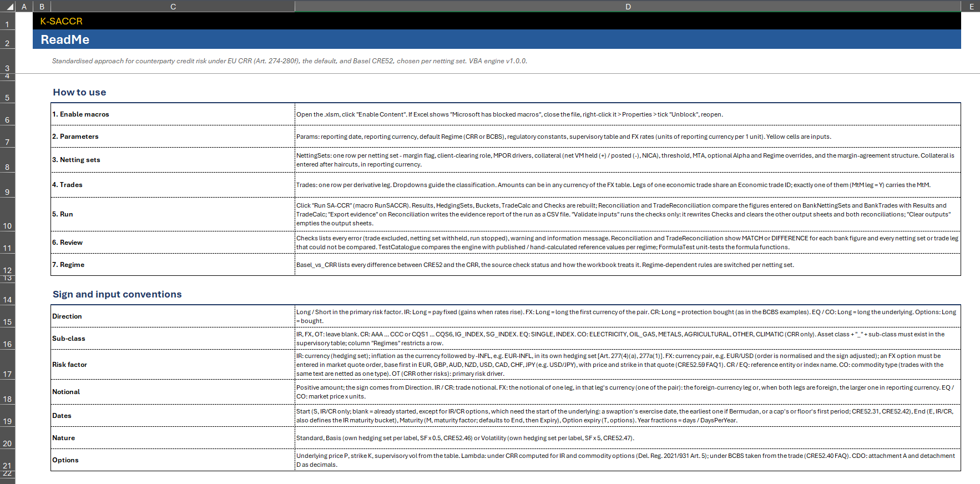Click the 'How to use' section heading
980x484 pixels.
(x=79, y=92)
